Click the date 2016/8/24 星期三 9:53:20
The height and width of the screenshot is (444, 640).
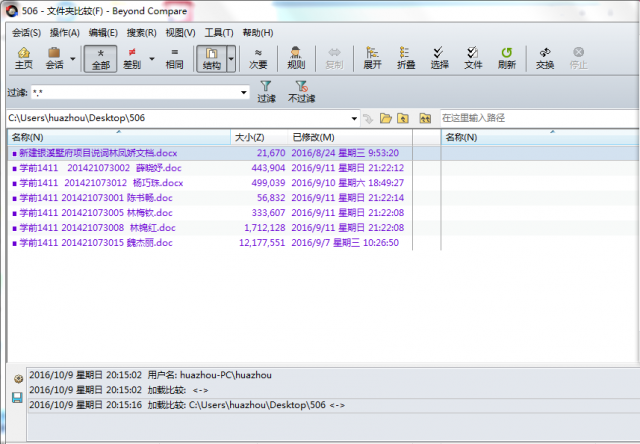pos(345,153)
